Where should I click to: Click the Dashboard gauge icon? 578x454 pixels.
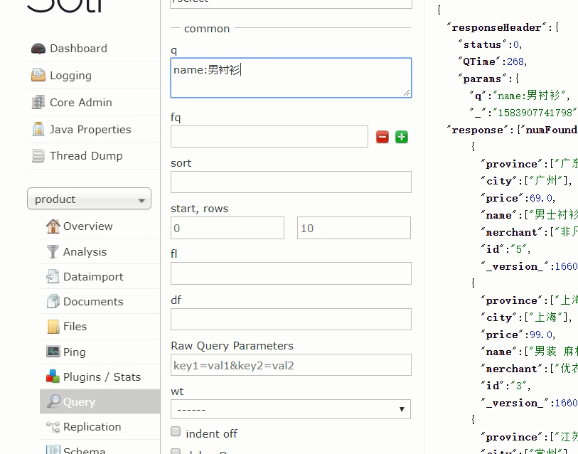tap(38, 48)
